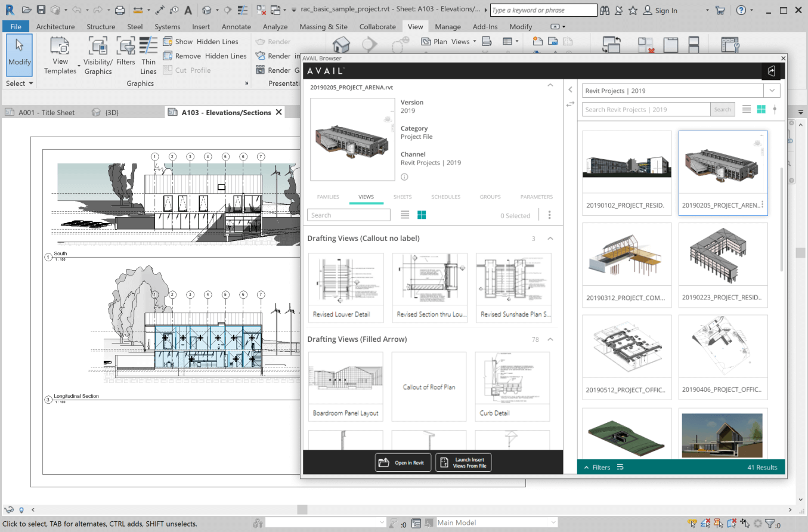Open View Templates in the Graphics panel
Screen dimensions: 808x532
[60, 55]
